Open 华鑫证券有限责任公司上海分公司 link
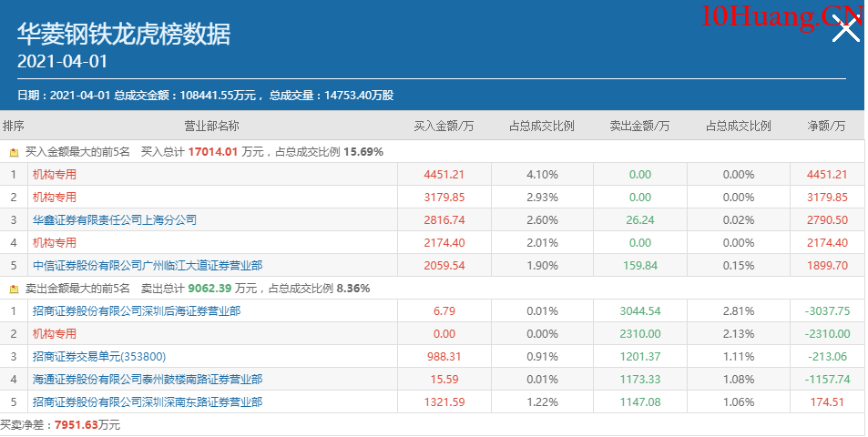 (115, 220)
